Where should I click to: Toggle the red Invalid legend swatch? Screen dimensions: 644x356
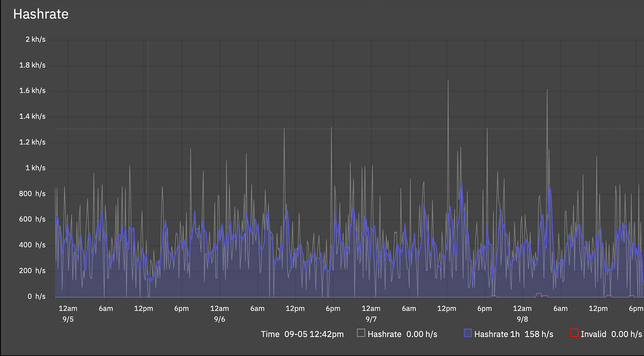(x=574, y=333)
